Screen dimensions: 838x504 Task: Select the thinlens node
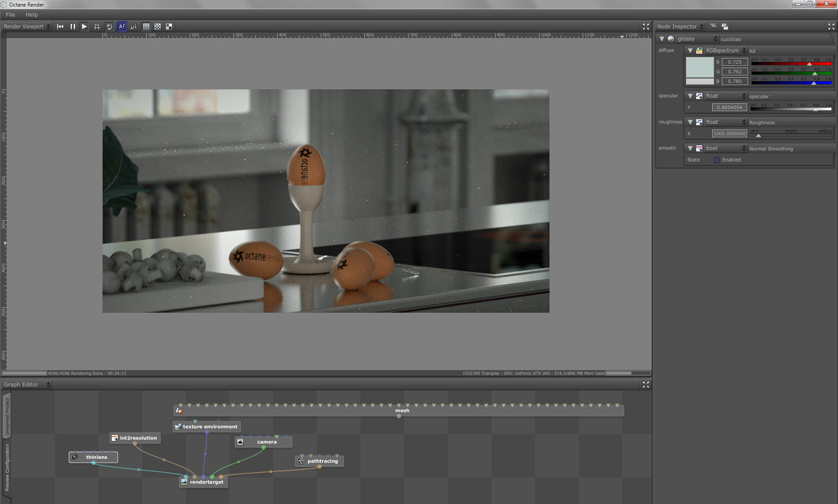pyautogui.click(x=93, y=457)
